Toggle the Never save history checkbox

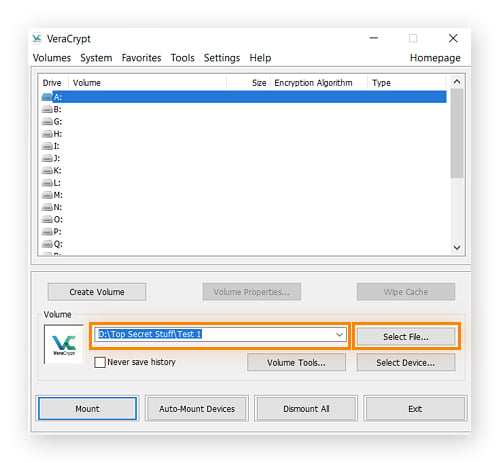tap(100, 362)
